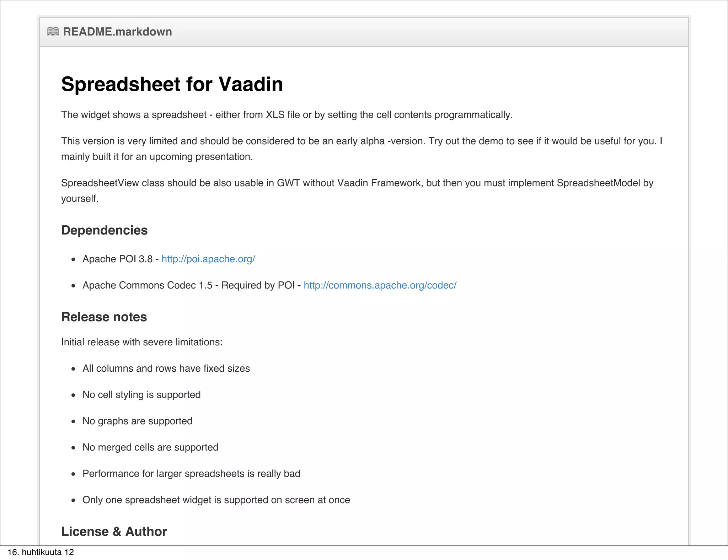The width and height of the screenshot is (728, 560).
Task: Click the 'No cell styling is supported' item
Action: coord(141,395)
